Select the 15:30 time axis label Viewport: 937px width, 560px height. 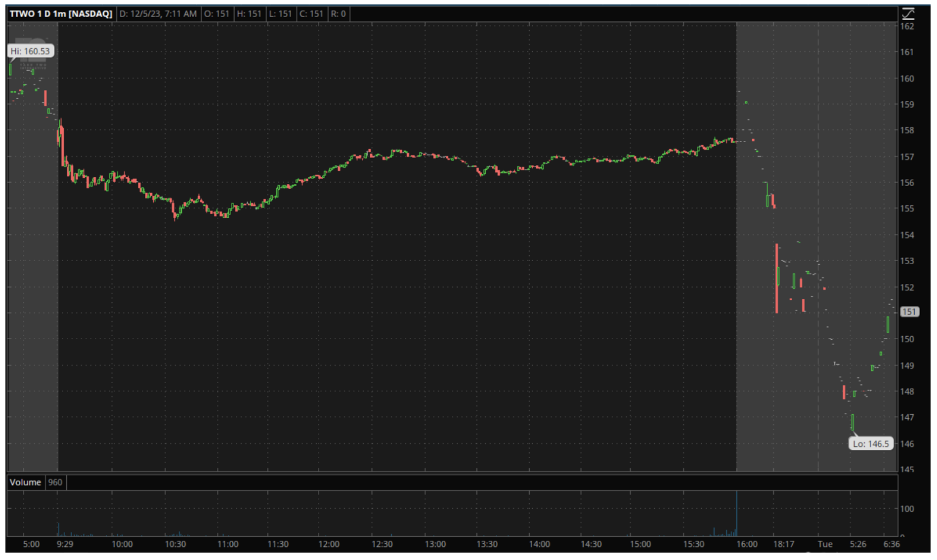pos(694,544)
